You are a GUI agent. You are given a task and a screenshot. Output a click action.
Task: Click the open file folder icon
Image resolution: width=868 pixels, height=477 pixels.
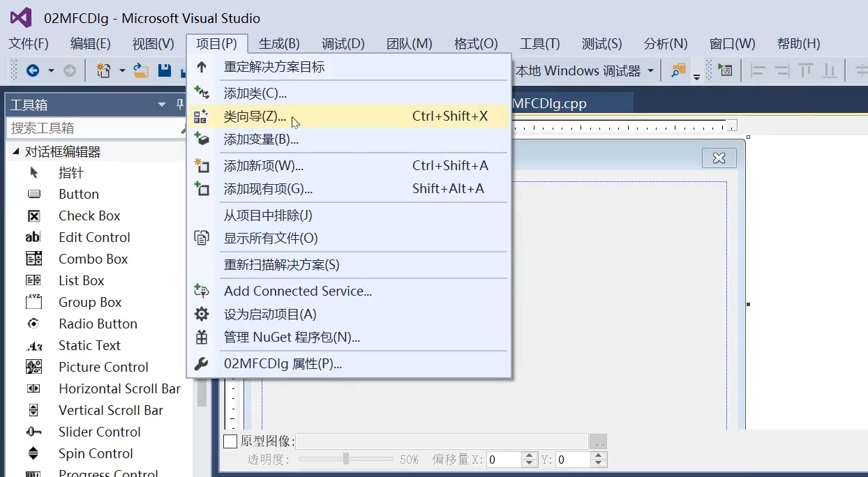[x=141, y=70]
